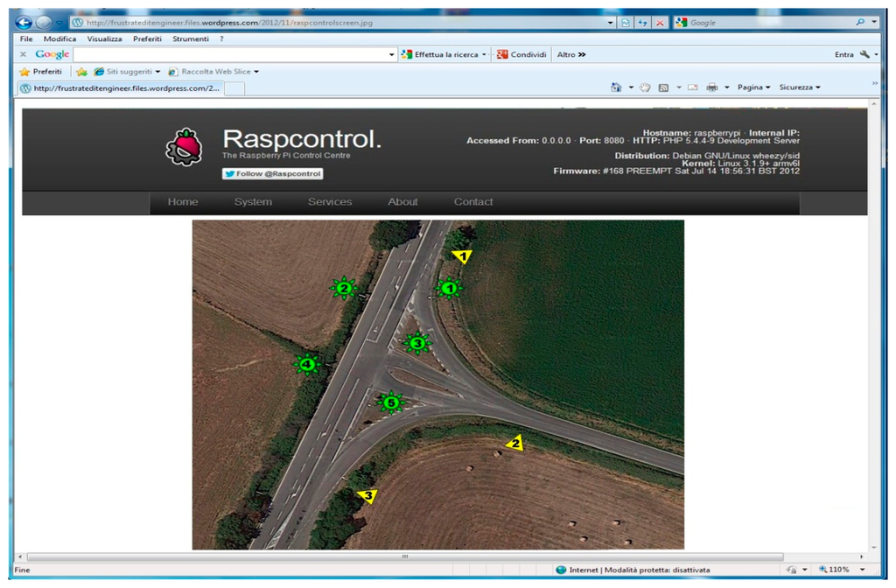Click green sensor marker number 1
This screenshot has height=588, width=896.
pyautogui.click(x=449, y=288)
